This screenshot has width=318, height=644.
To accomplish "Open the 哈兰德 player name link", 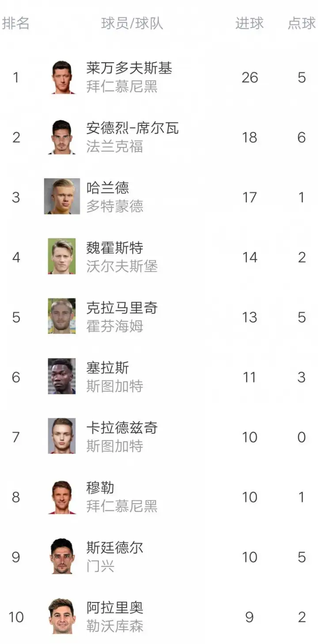I will click(108, 188).
